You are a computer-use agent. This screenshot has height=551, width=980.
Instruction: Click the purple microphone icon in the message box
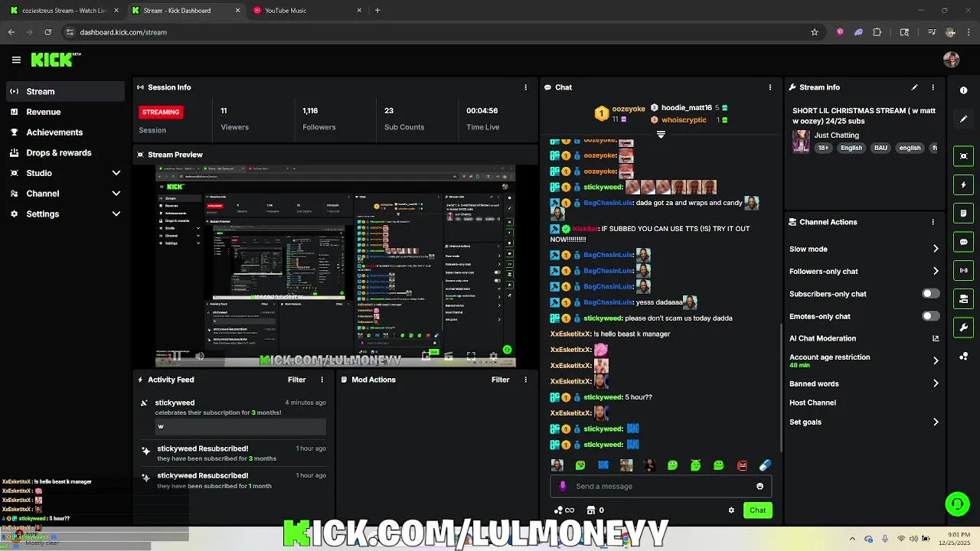[563, 486]
